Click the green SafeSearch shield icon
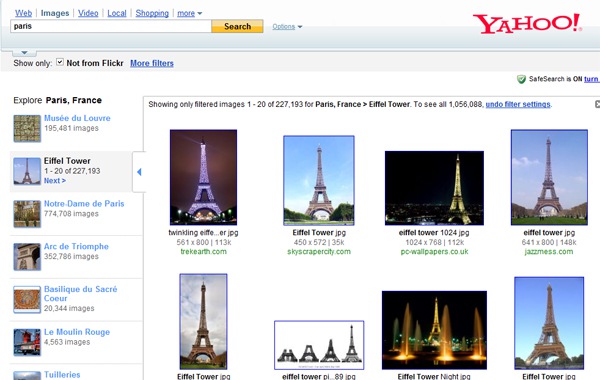 pos(521,79)
